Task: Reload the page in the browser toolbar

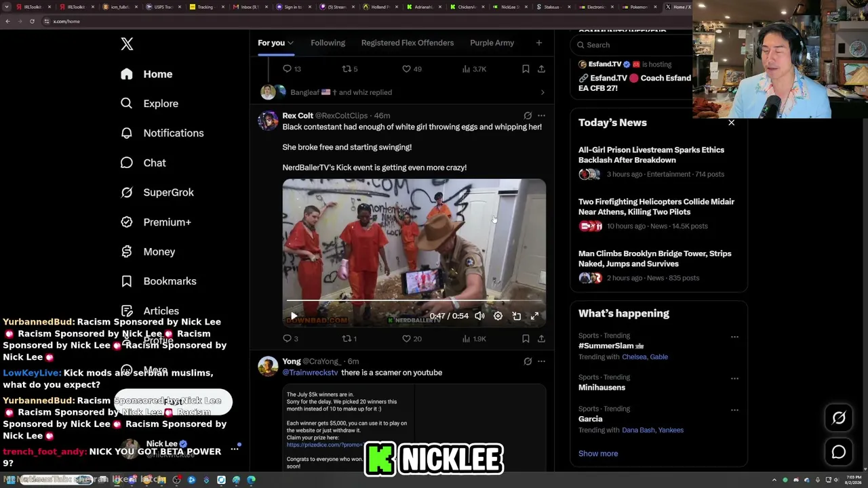Action: point(32,21)
